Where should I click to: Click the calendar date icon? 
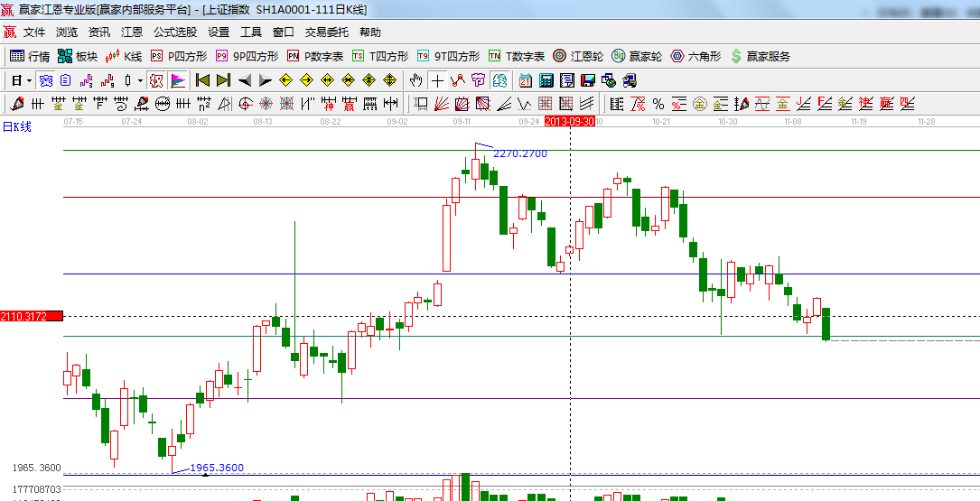click(x=524, y=80)
